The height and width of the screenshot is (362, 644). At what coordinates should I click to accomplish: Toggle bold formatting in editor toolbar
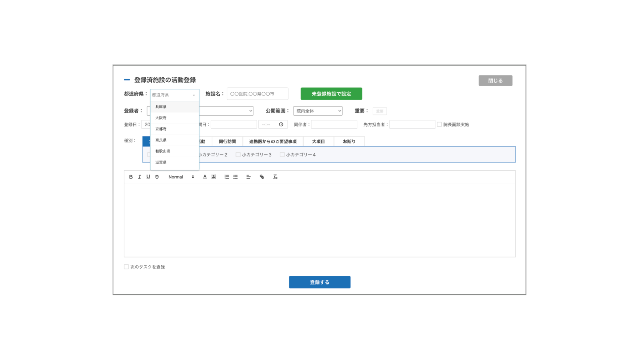pos(131,177)
